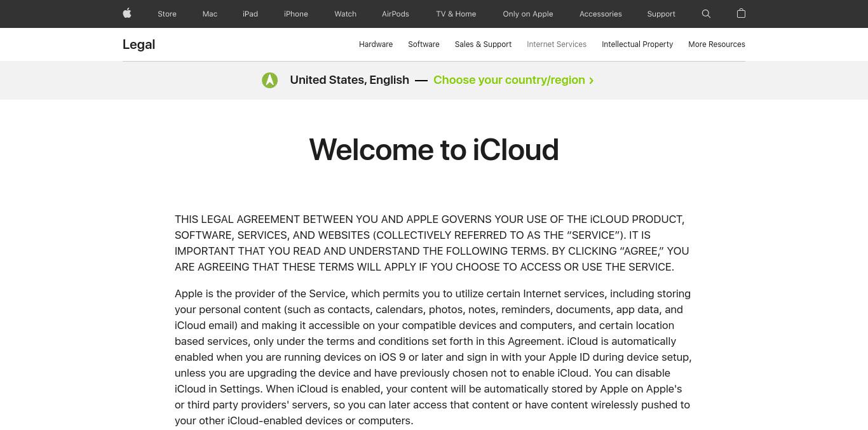This screenshot has height=430, width=868.
Task: Select the Internet Services tab
Action: click(x=557, y=44)
